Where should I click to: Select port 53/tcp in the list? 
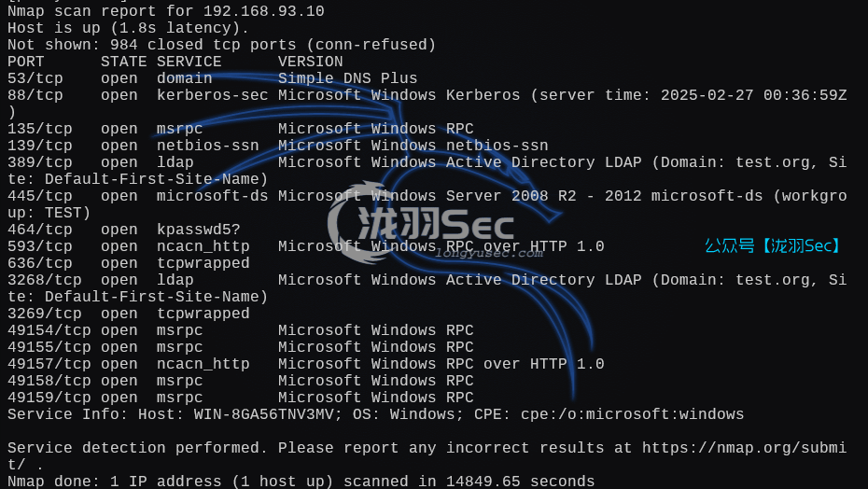(x=35, y=78)
